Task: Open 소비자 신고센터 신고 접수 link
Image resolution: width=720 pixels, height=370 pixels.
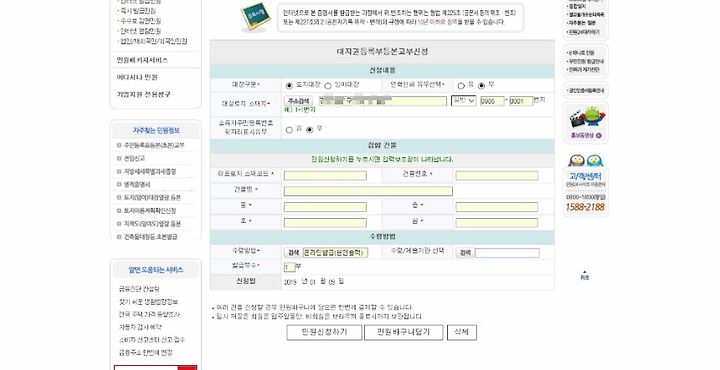Action: click(152, 340)
